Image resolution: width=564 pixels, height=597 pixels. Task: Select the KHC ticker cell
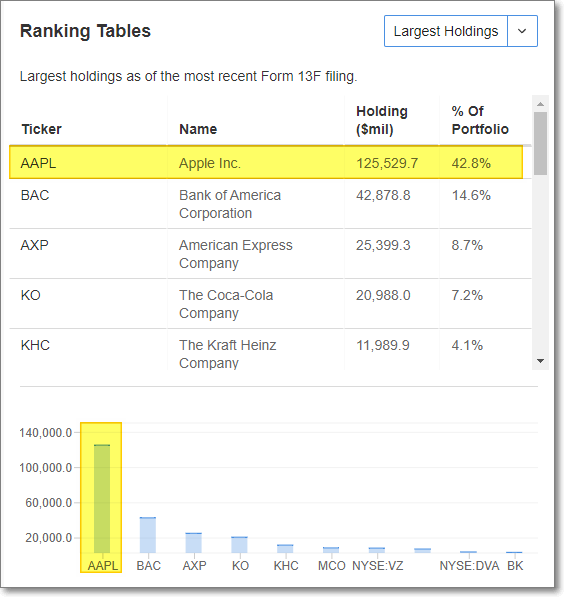point(35,345)
